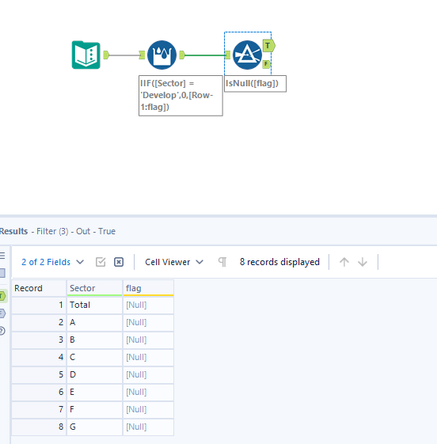The width and height of the screenshot is (437, 444).
Task: Click record number 7 row header
Action: pos(39,409)
